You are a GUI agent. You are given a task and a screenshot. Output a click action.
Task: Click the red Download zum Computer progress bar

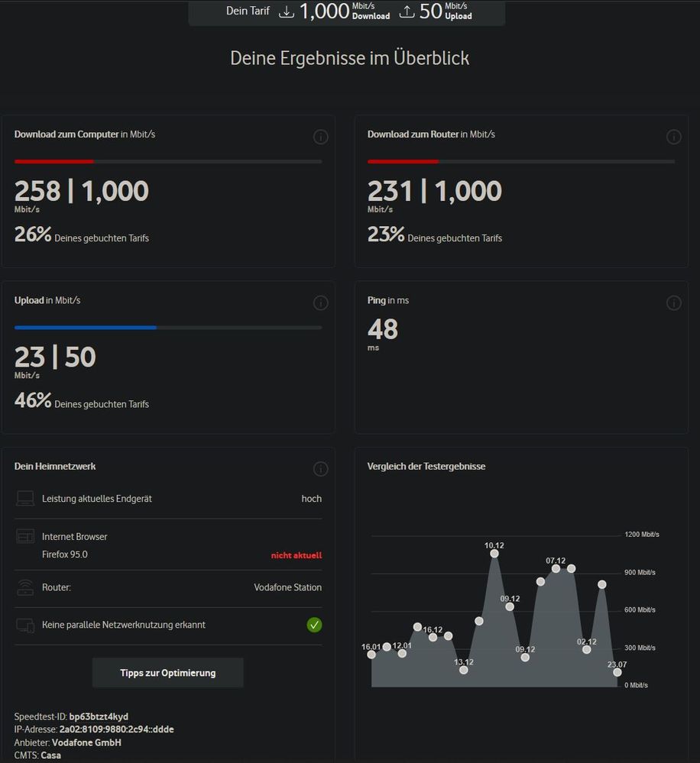click(54, 161)
